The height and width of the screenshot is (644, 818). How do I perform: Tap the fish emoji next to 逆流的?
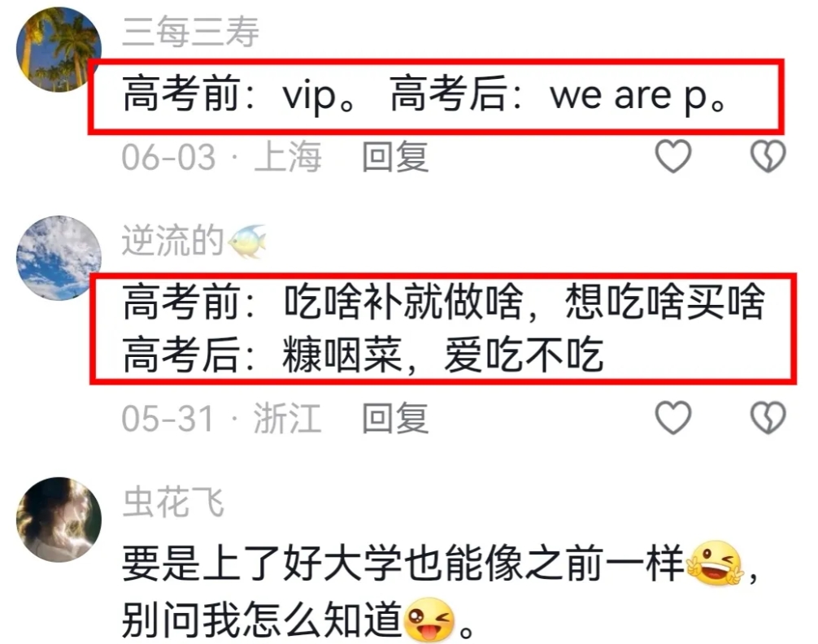pos(247,241)
